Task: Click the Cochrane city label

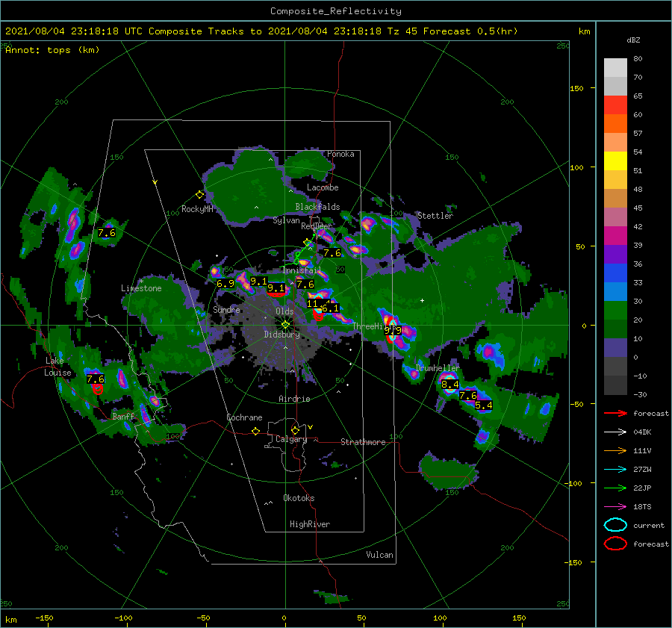Action: tap(244, 417)
